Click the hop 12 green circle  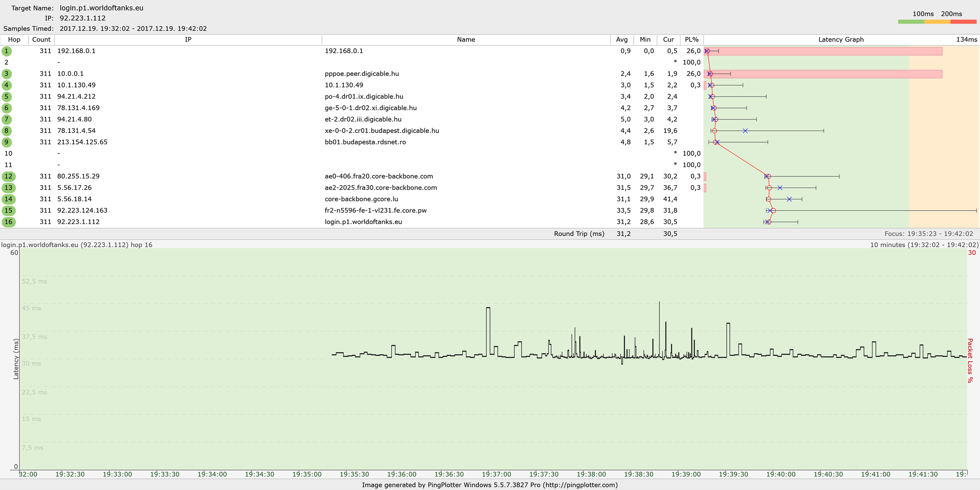coord(8,176)
